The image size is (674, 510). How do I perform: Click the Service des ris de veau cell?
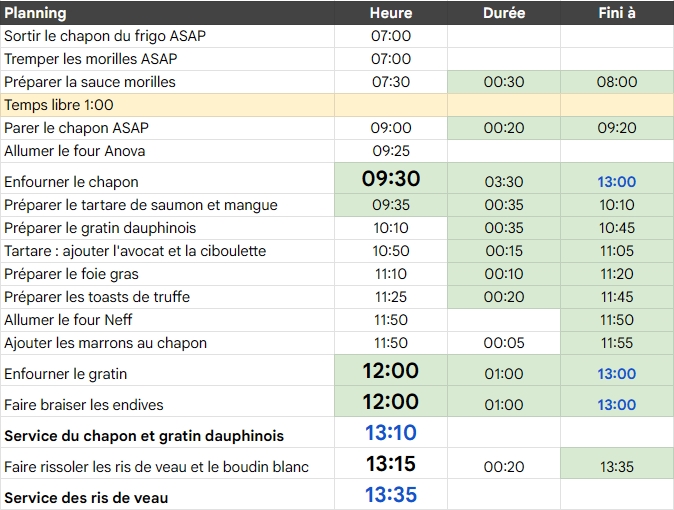[x=87, y=497]
